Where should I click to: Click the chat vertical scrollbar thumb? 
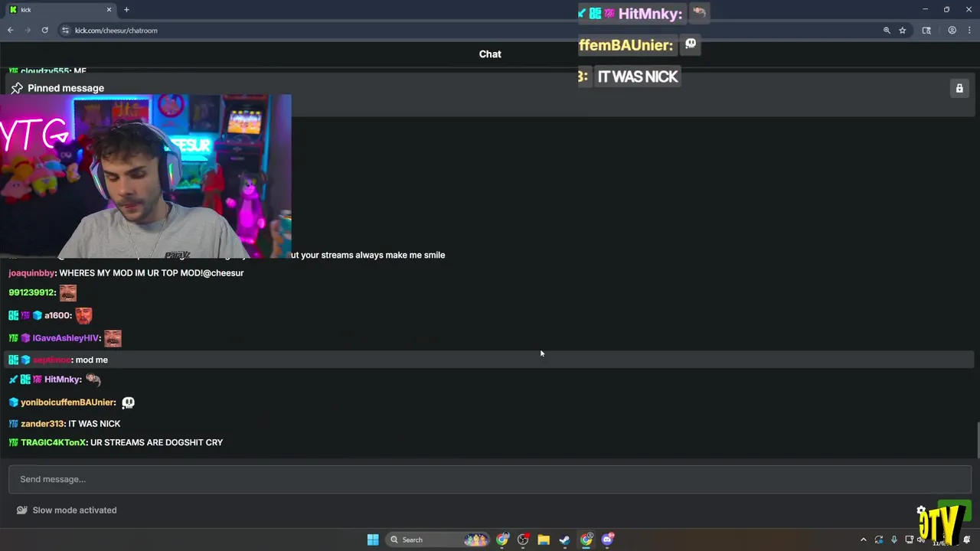pos(977,440)
